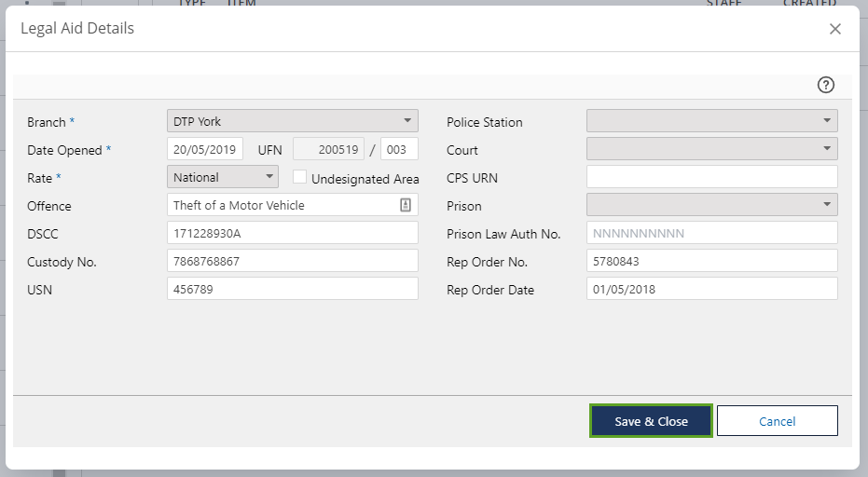Click the Prison Law Auth No. field
This screenshot has height=477, width=868.
pos(711,233)
